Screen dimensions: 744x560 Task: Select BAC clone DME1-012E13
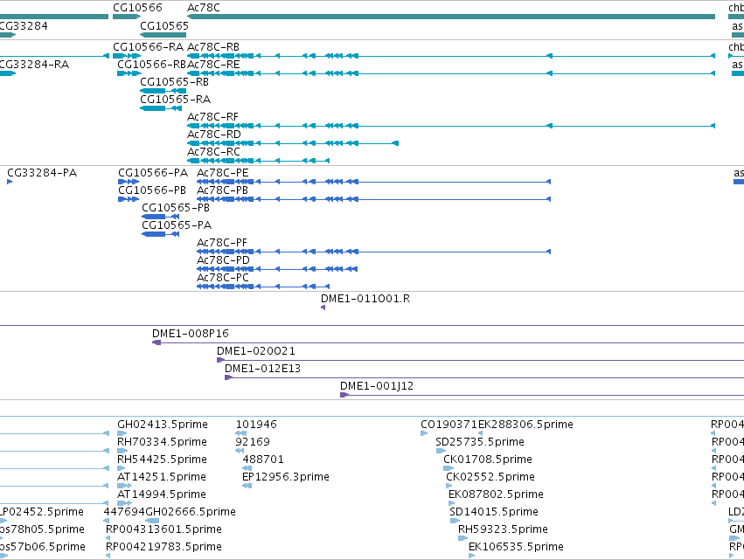pos(484,377)
